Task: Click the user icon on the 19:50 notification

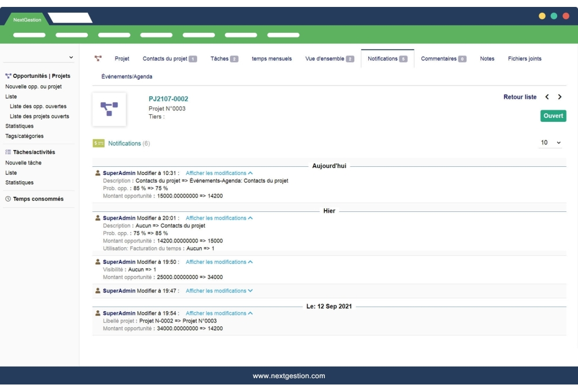Action: pyautogui.click(x=97, y=262)
